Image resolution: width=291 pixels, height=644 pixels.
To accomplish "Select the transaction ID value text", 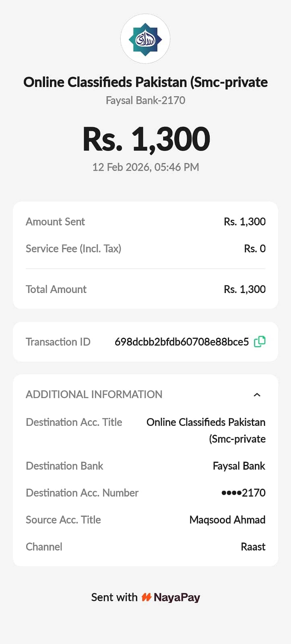I will click(x=182, y=342).
